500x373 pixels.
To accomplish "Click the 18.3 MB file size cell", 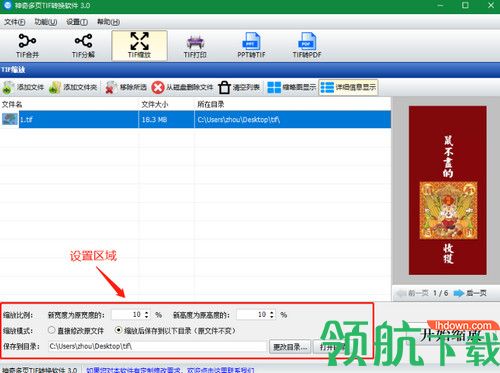I will coord(166,119).
